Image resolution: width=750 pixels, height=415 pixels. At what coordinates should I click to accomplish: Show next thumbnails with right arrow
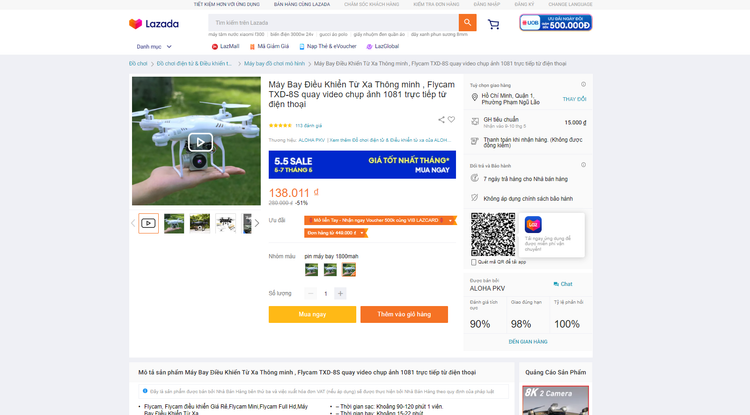pyautogui.click(x=257, y=223)
